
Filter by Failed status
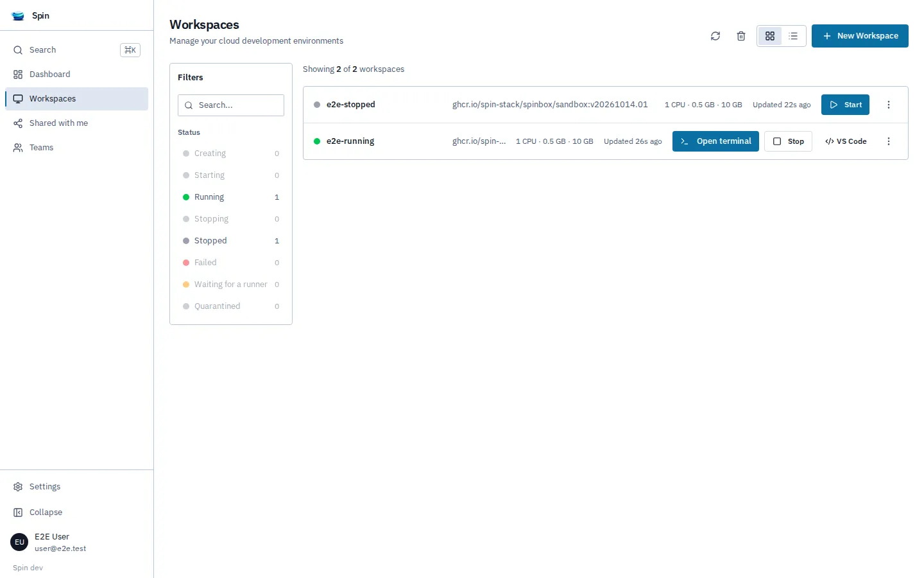pyautogui.click(x=231, y=263)
